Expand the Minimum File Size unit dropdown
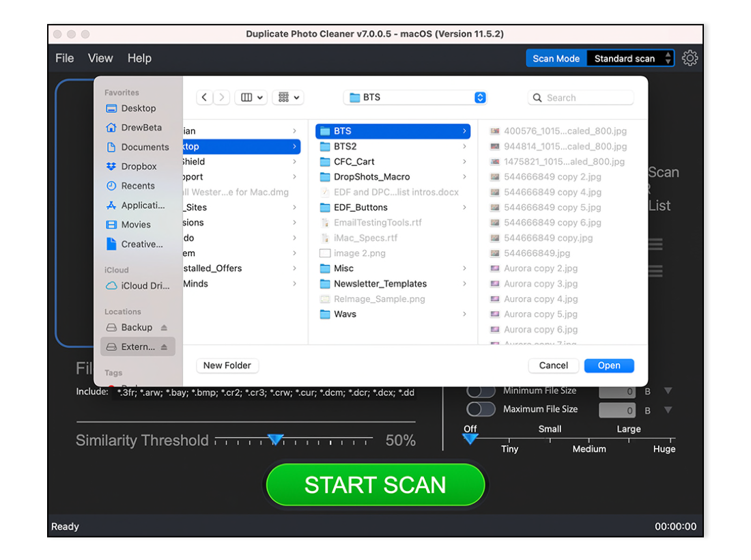The image size is (751, 560). click(668, 391)
